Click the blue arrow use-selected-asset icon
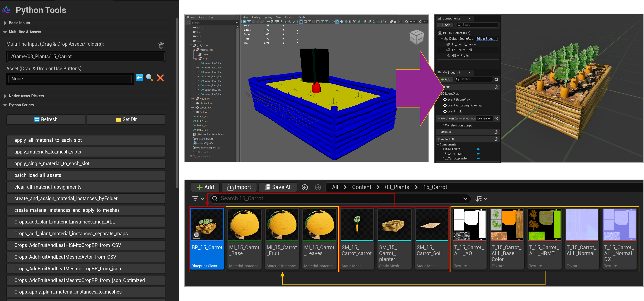Screen dimensions: 644x301 pos(139,78)
